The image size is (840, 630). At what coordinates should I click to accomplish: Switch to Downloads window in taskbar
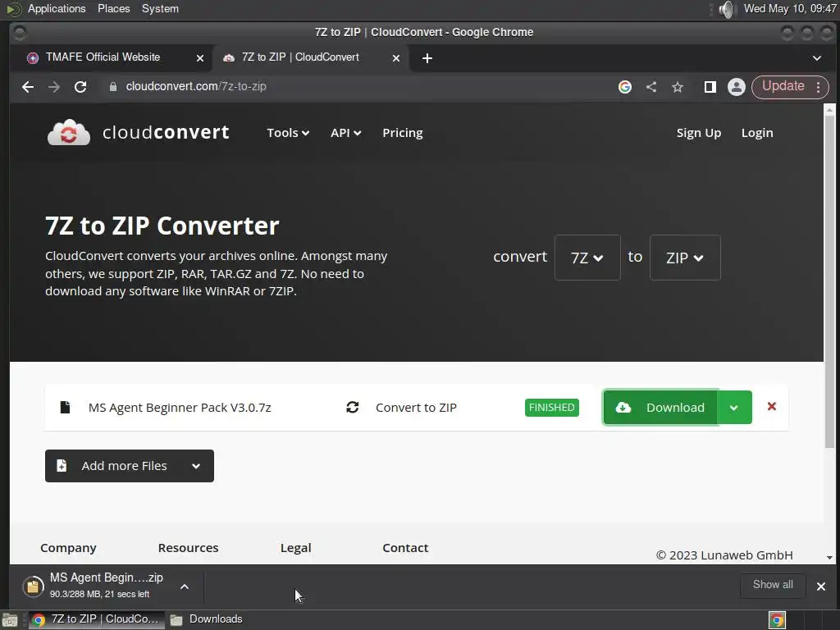click(x=207, y=619)
